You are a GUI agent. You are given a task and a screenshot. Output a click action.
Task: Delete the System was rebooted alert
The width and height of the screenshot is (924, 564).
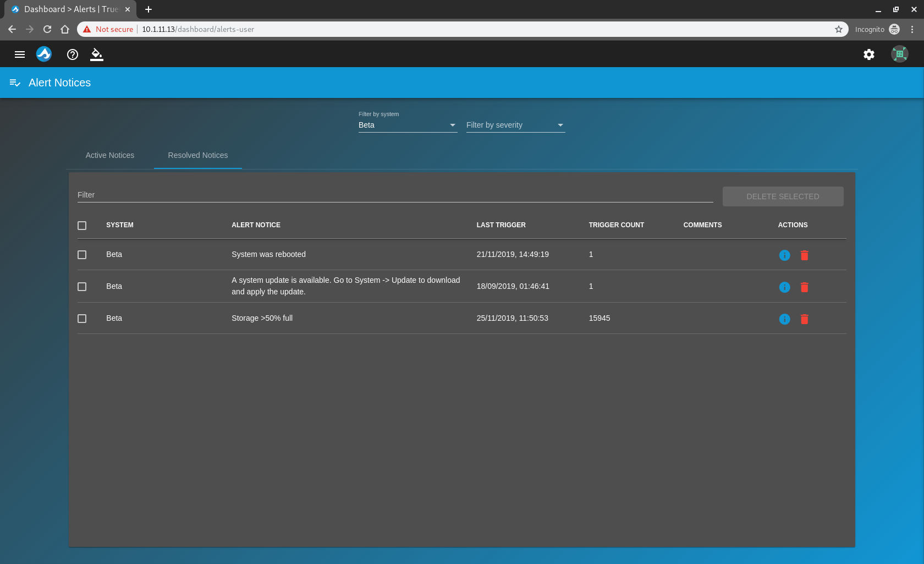pyautogui.click(x=805, y=255)
